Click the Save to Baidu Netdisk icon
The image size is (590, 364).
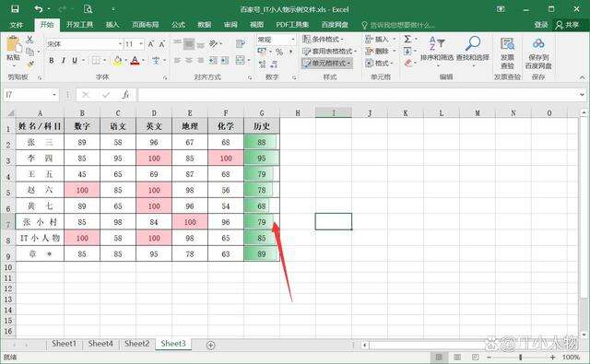coord(538,43)
